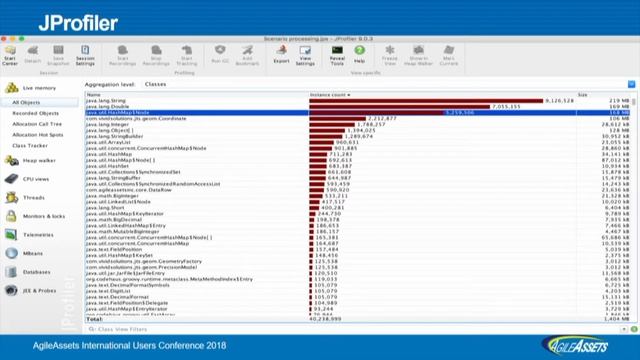Select the java.util.jar.JarFile$JarFileEntry row
640x360 pixels.
(358, 273)
